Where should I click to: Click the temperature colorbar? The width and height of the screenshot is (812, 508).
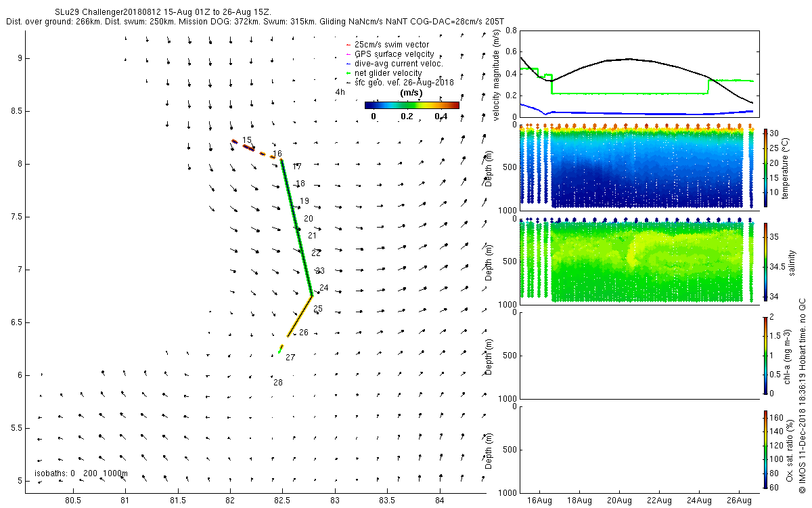(x=765, y=168)
